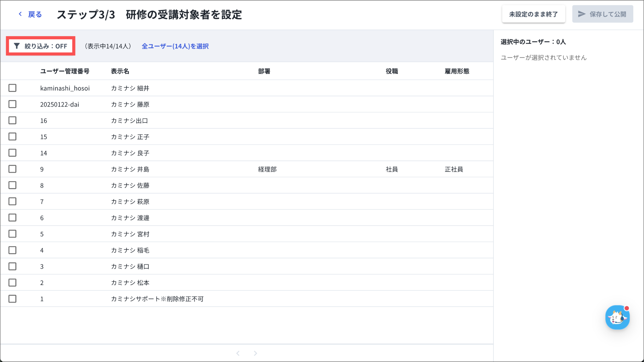The height and width of the screenshot is (362, 644).
Task: Go to previous page using left chevron
Action: tap(238, 353)
